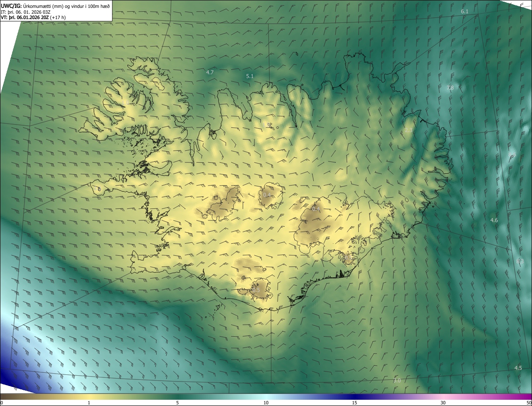The image size is (532, 406).
Task: Click the color scale label 30
Action: [x=443, y=403]
